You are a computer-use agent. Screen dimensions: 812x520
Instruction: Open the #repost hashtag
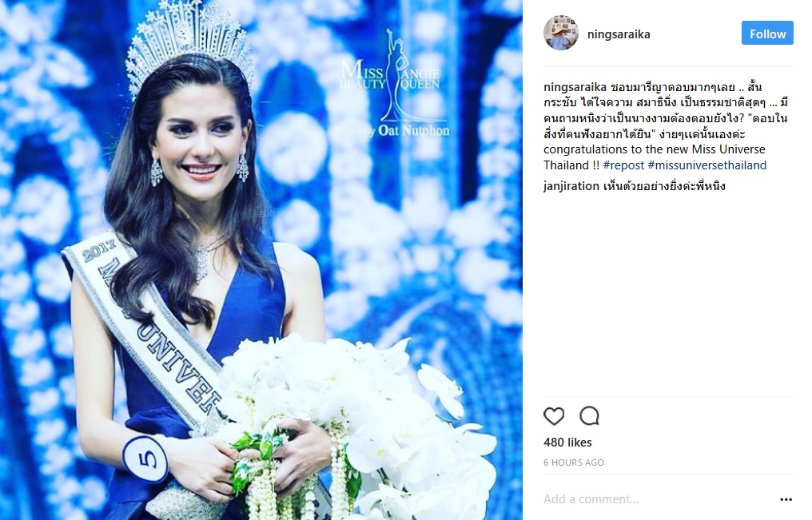click(x=623, y=165)
